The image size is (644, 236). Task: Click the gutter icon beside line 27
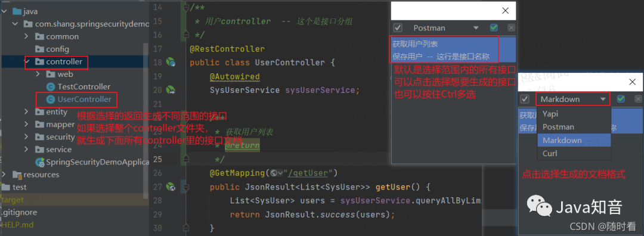[171, 187]
